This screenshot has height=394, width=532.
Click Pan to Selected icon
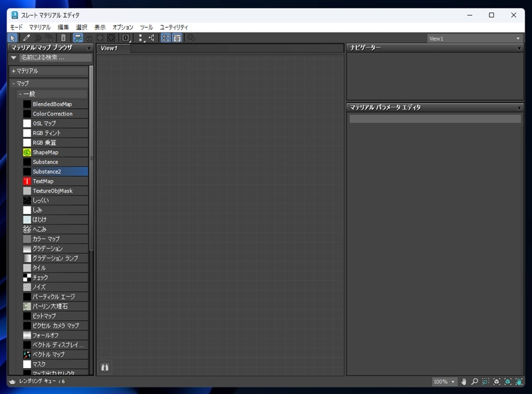tap(519, 382)
